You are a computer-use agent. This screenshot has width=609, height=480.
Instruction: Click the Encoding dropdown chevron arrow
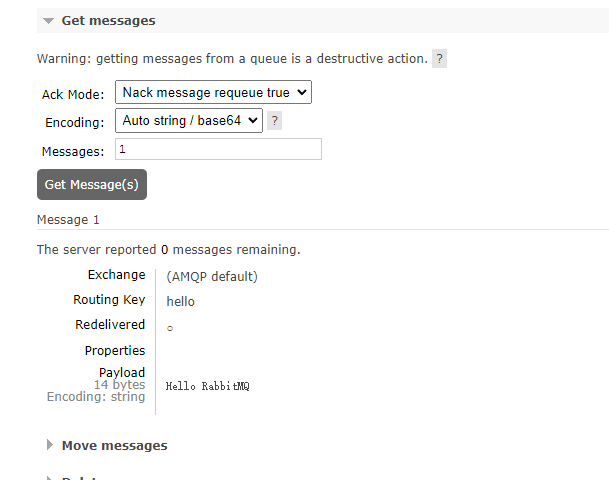click(x=253, y=121)
